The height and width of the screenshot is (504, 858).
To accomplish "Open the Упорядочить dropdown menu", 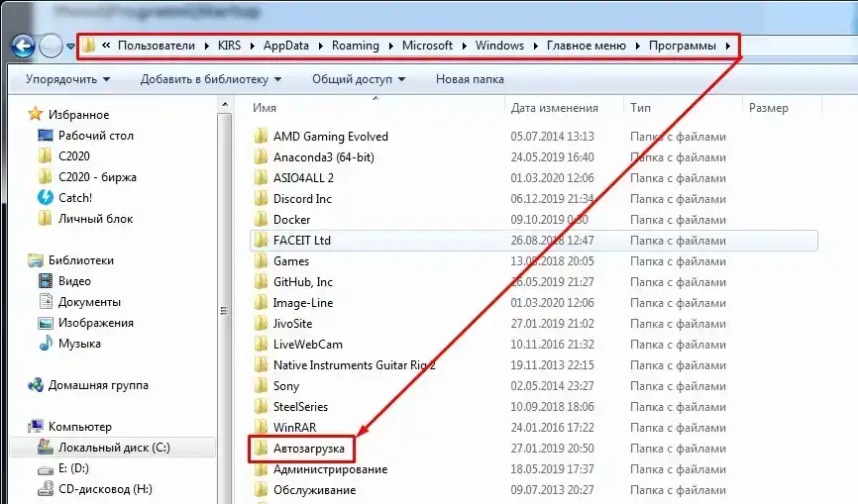I will click(x=67, y=79).
